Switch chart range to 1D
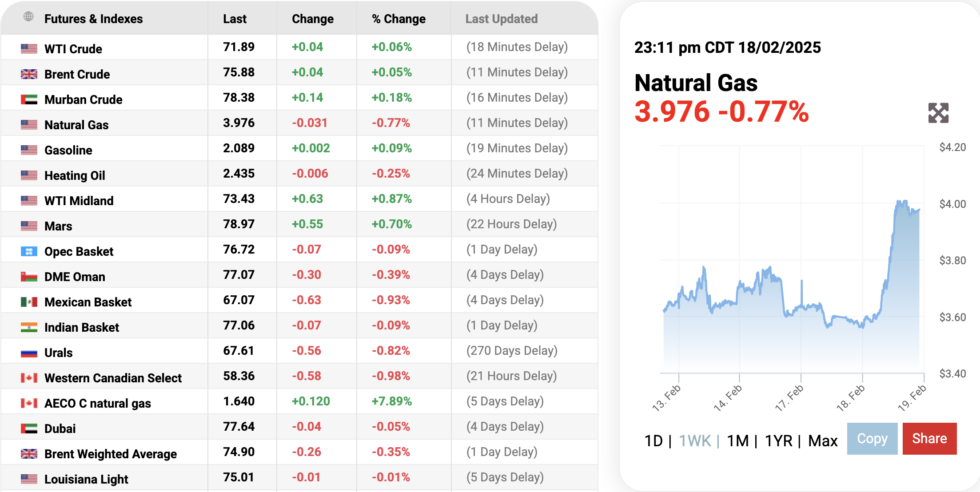Screen dimensions: 980x492 (653, 441)
